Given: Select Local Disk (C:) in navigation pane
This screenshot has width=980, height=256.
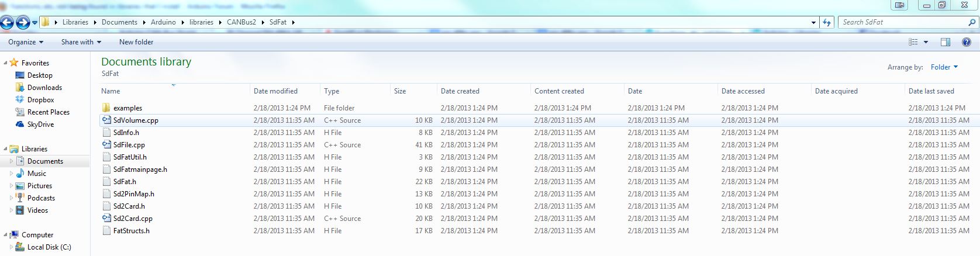Looking at the screenshot, I should [x=49, y=247].
